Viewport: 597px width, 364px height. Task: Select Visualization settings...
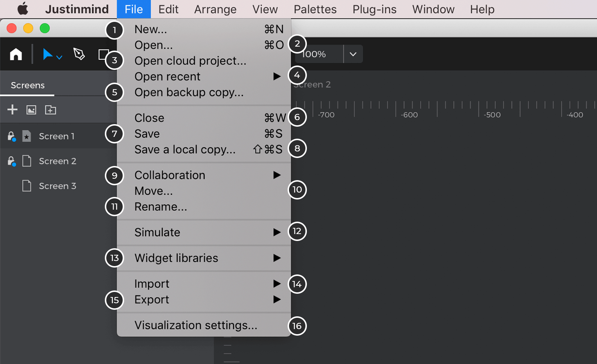204,325
